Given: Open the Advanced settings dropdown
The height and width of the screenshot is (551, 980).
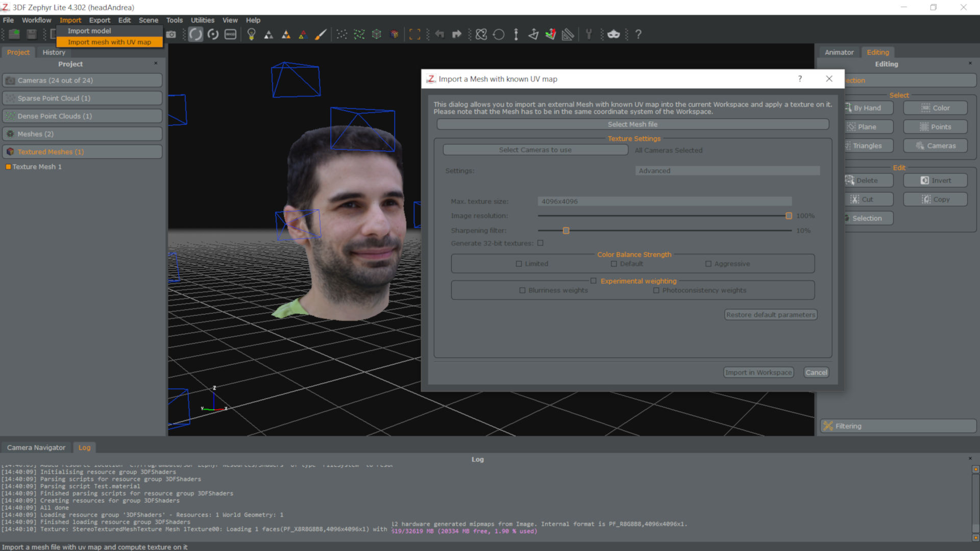Looking at the screenshot, I should 727,170.
